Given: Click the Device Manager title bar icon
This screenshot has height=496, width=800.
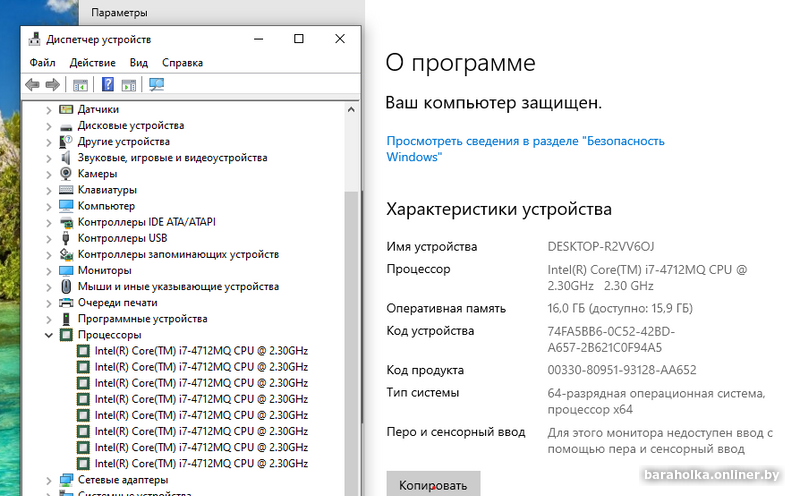Looking at the screenshot, I should [x=34, y=39].
